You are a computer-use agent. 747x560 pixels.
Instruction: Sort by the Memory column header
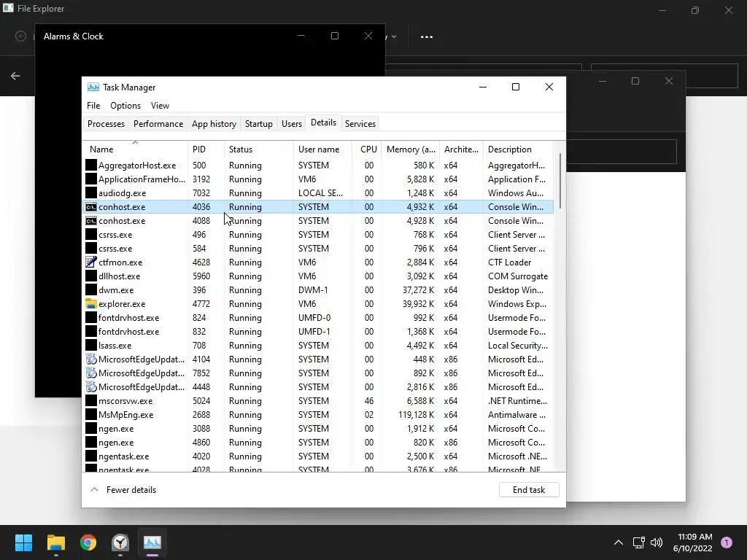tap(411, 149)
